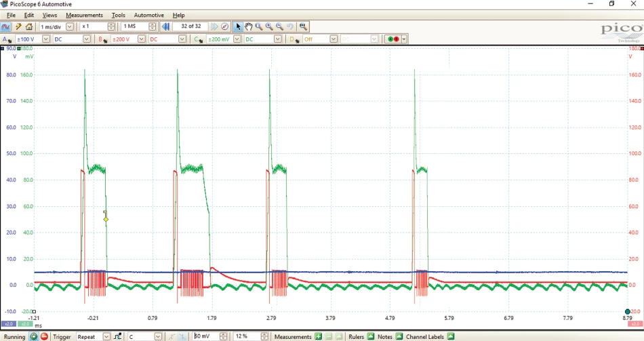Choose the arrow Selection tool
This screenshot has height=341, width=644.
(x=238, y=26)
